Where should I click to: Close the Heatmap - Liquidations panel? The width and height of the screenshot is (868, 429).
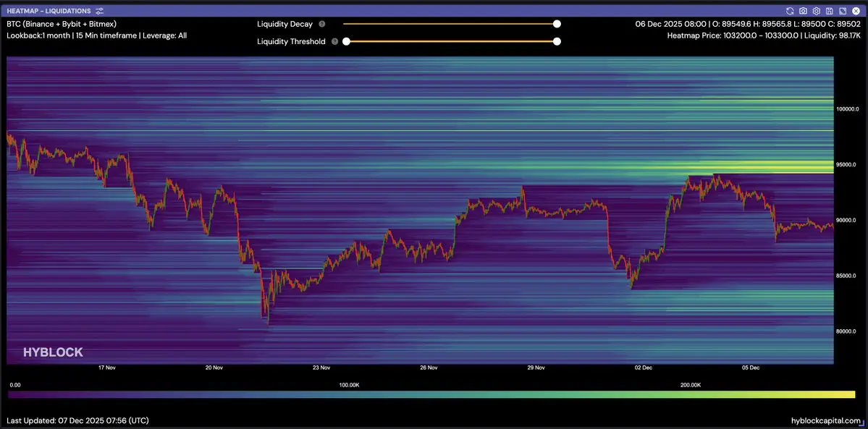click(x=856, y=11)
